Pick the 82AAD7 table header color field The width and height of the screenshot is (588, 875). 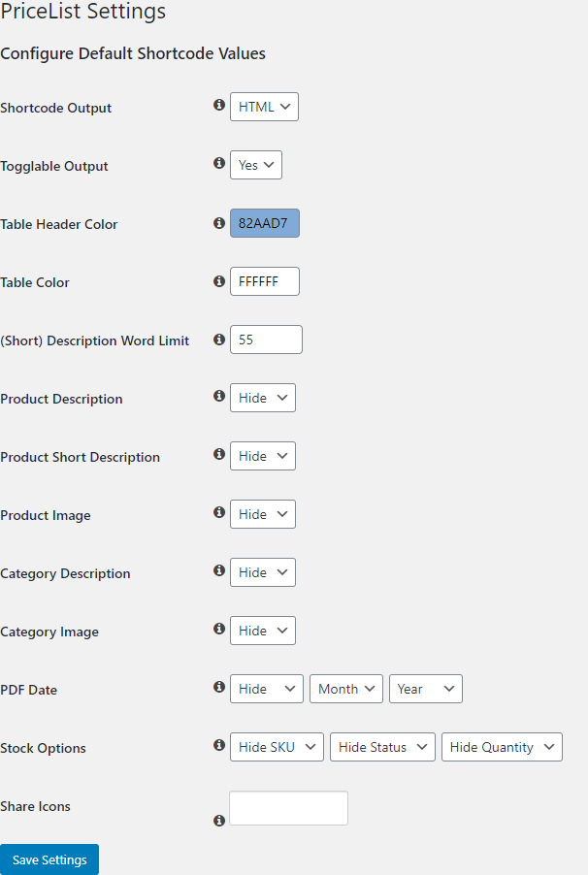(265, 223)
